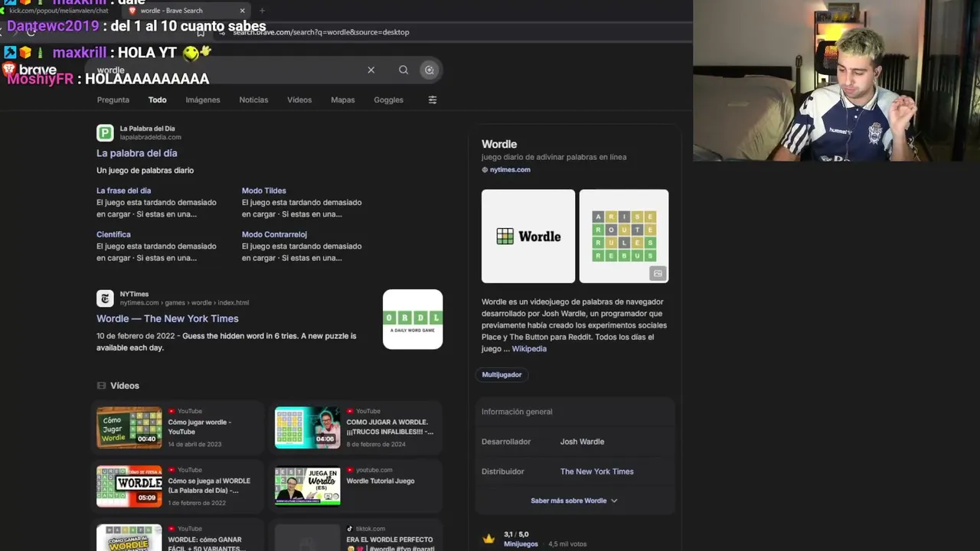Viewport: 980px width, 551px height.
Task: Open The New York Times distributor link
Action: pos(597,471)
